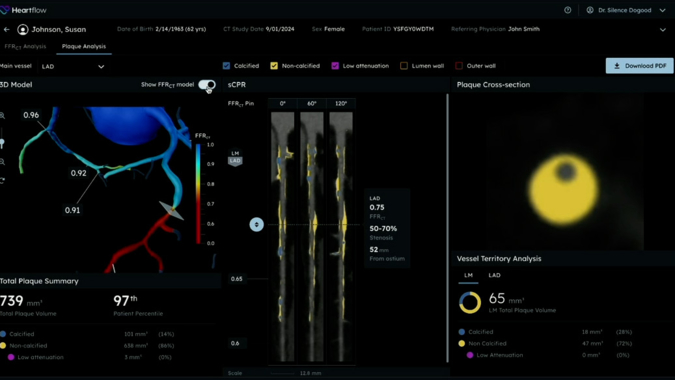Image resolution: width=675 pixels, height=380 pixels.
Task: Enable the Outer wall checkbox
Action: coord(459,66)
